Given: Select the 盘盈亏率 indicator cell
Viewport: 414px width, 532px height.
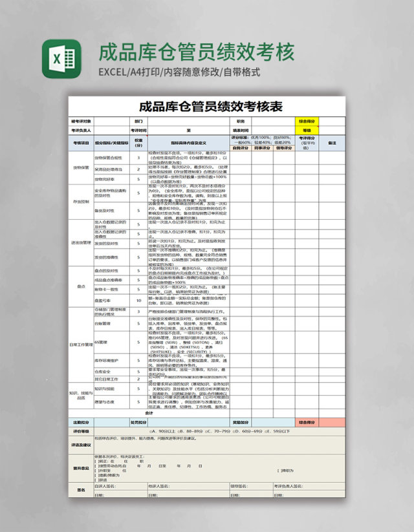Looking at the screenshot, I should (x=112, y=301).
